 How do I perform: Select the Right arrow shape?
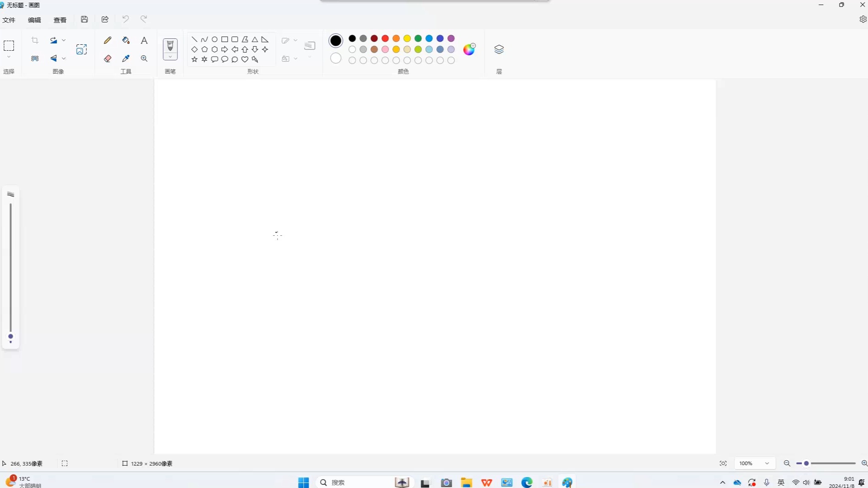coord(225,49)
